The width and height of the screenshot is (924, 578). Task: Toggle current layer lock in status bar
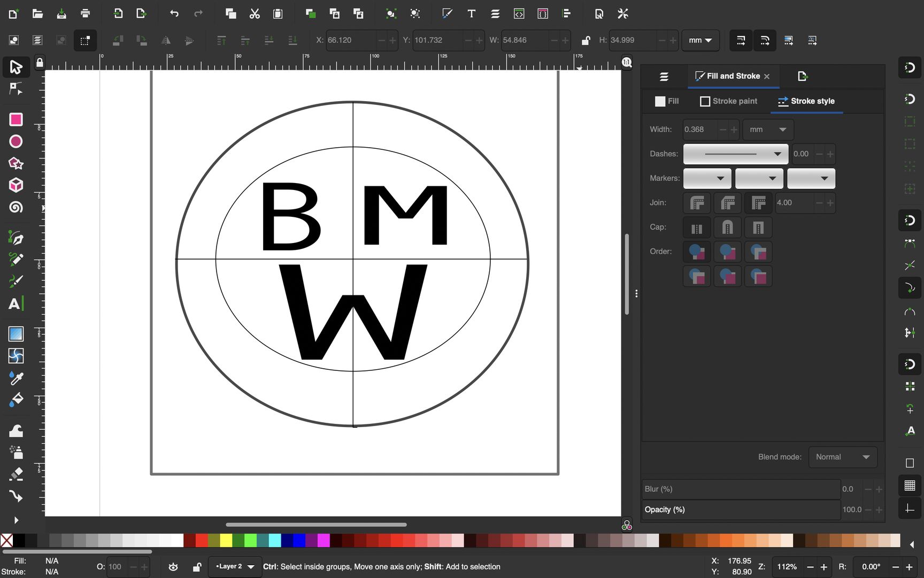point(197,567)
